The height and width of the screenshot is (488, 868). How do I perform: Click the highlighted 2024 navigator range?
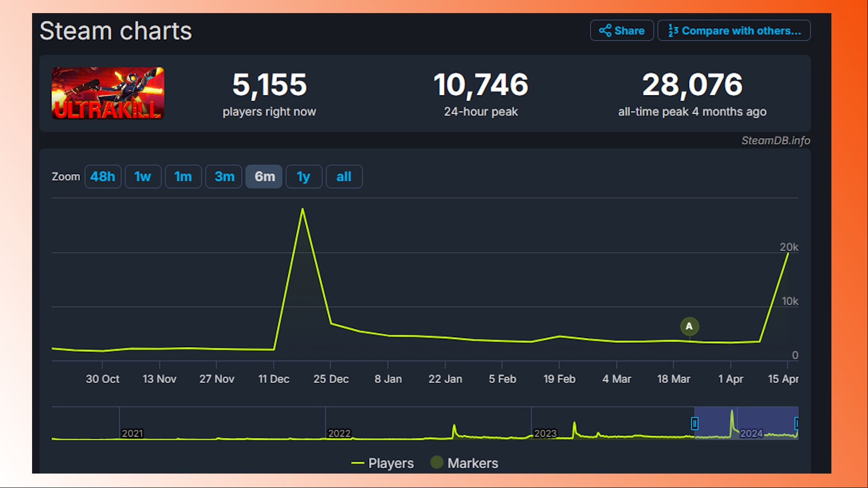coord(746,423)
